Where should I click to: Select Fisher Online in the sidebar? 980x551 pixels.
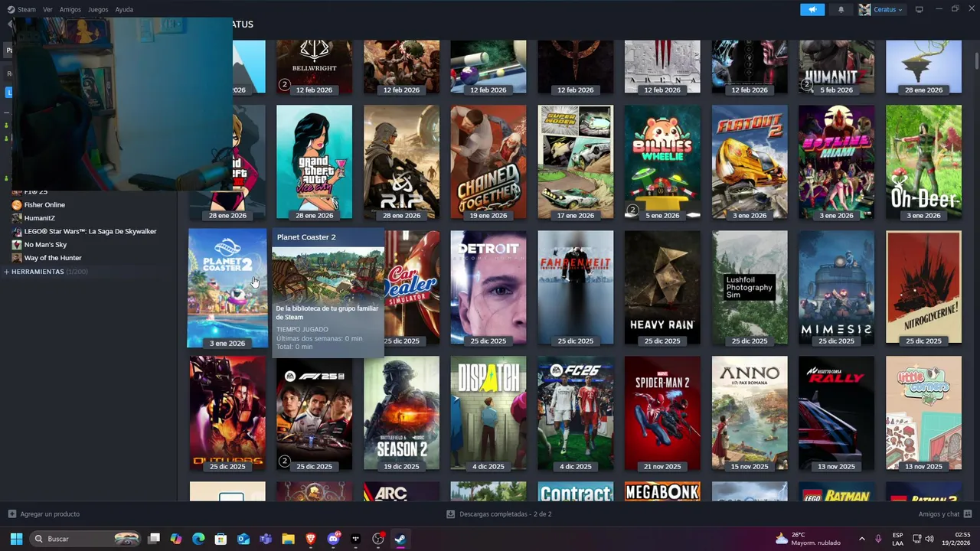(x=44, y=204)
